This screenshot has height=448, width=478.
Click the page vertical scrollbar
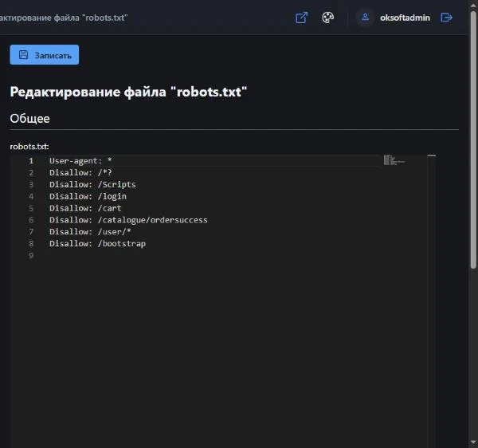pos(473,140)
